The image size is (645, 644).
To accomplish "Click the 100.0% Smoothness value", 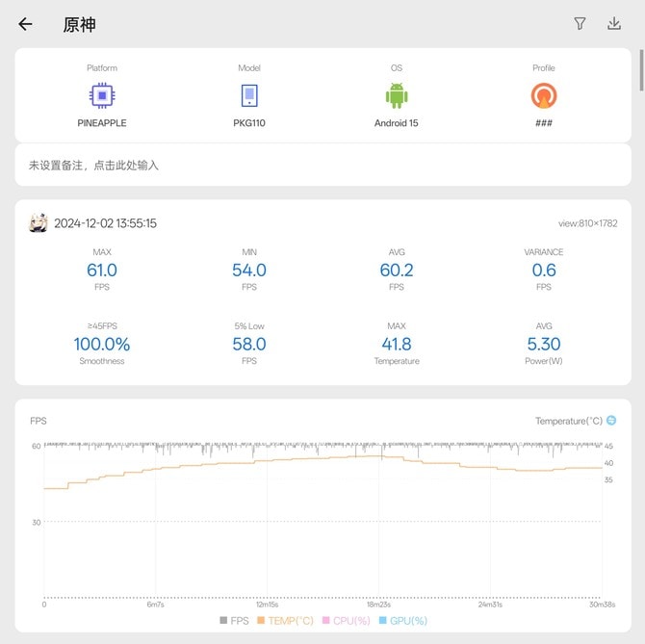I will (x=102, y=344).
